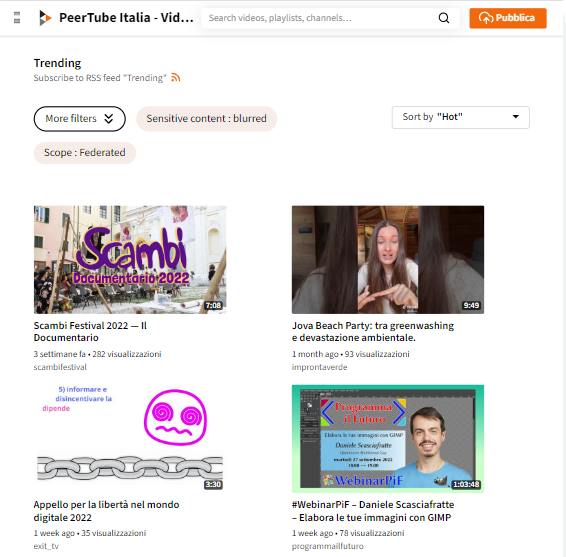Click the Trending page heading
Image resolution: width=566 pixels, height=557 pixels.
pos(57,63)
